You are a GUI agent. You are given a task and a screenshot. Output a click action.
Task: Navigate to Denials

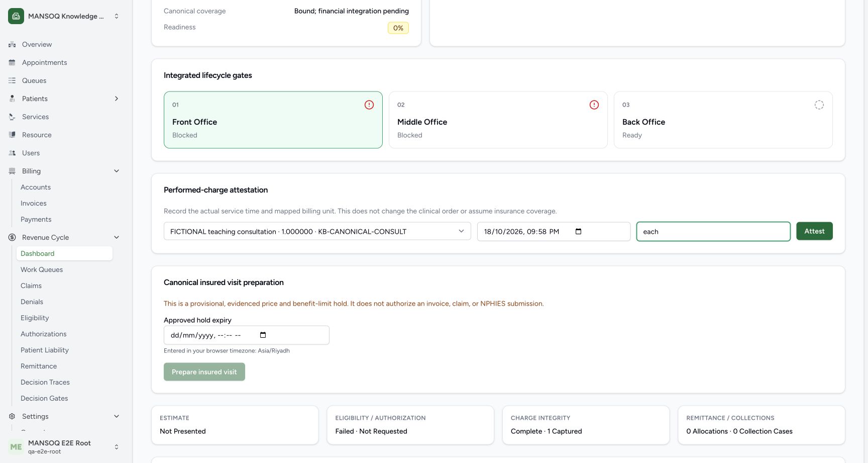click(x=32, y=302)
